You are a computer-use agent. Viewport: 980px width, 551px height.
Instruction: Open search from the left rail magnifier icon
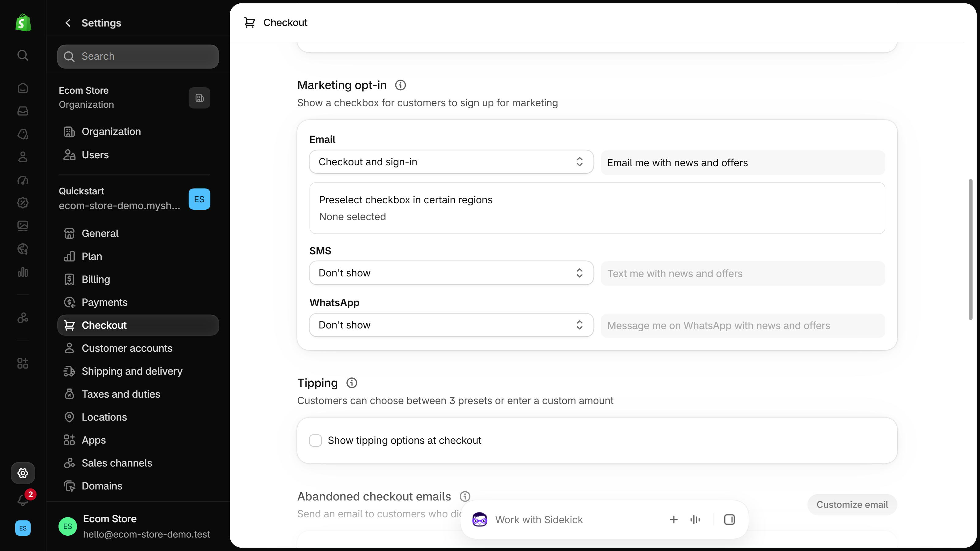pyautogui.click(x=23, y=55)
